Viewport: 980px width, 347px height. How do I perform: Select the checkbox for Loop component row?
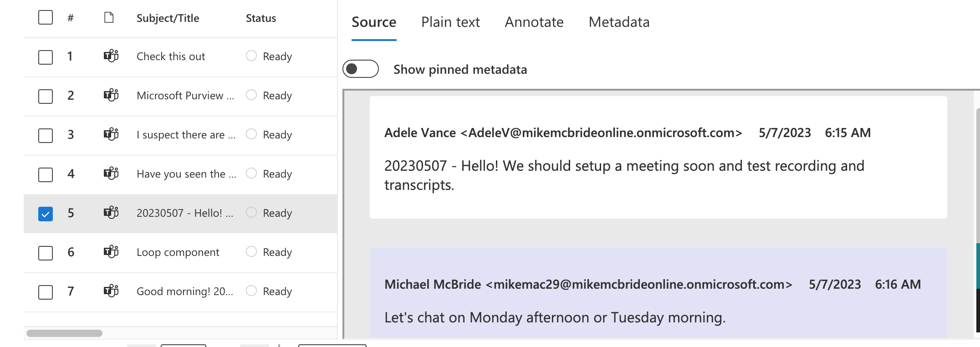[46, 253]
